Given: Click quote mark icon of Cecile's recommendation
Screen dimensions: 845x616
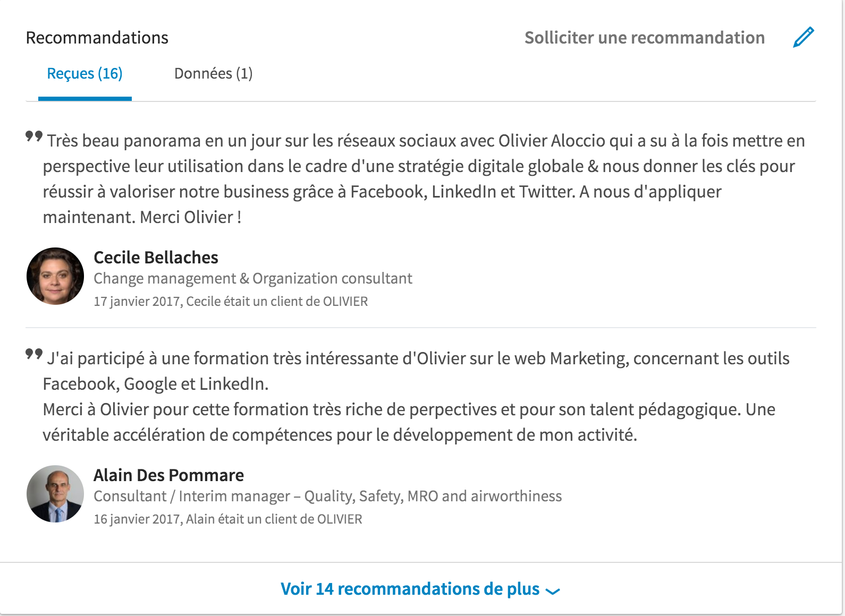Looking at the screenshot, I should pyautogui.click(x=34, y=136).
